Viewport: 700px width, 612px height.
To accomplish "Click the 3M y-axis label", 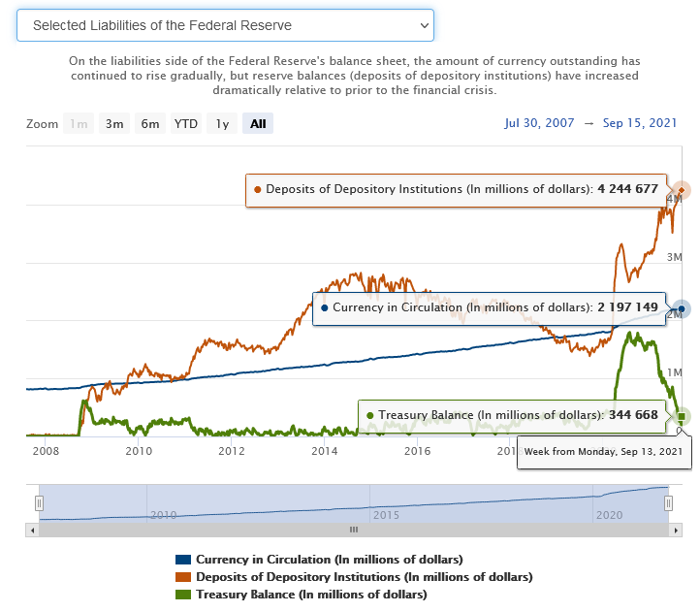I will click(x=674, y=257).
